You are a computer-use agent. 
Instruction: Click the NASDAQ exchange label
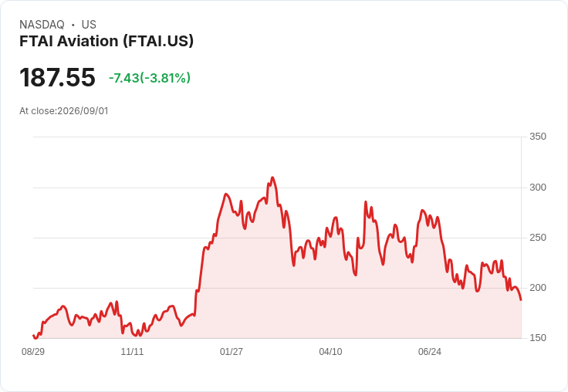(x=42, y=25)
